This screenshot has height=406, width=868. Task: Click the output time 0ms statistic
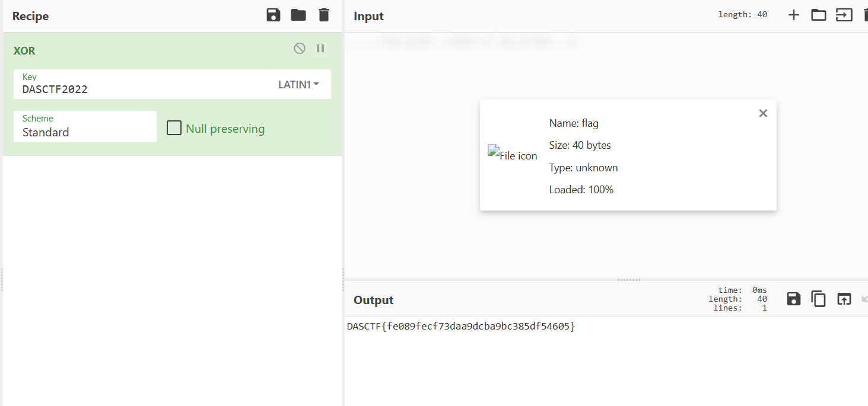[x=743, y=290]
